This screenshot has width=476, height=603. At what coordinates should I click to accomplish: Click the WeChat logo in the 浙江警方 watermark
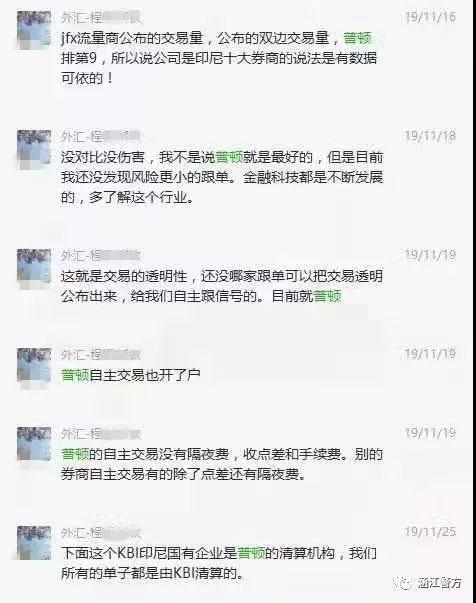point(404,583)
